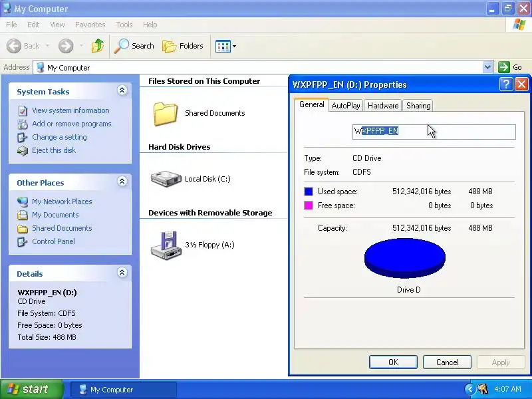
Task: Click Change a setting link
Action: click(59, 137)
